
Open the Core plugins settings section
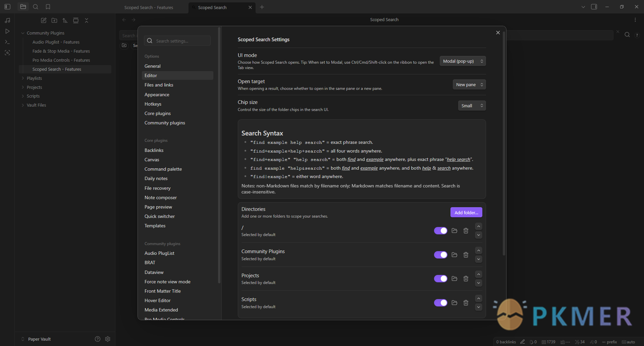click(177, 113)
